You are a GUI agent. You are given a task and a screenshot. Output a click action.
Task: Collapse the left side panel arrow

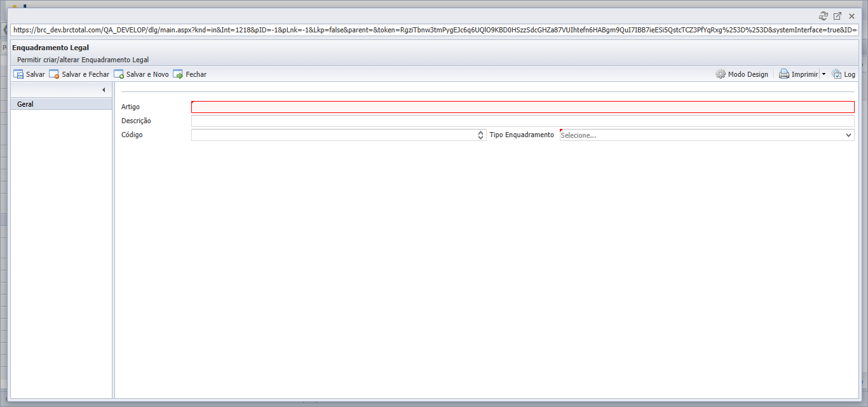pos(104,90)
